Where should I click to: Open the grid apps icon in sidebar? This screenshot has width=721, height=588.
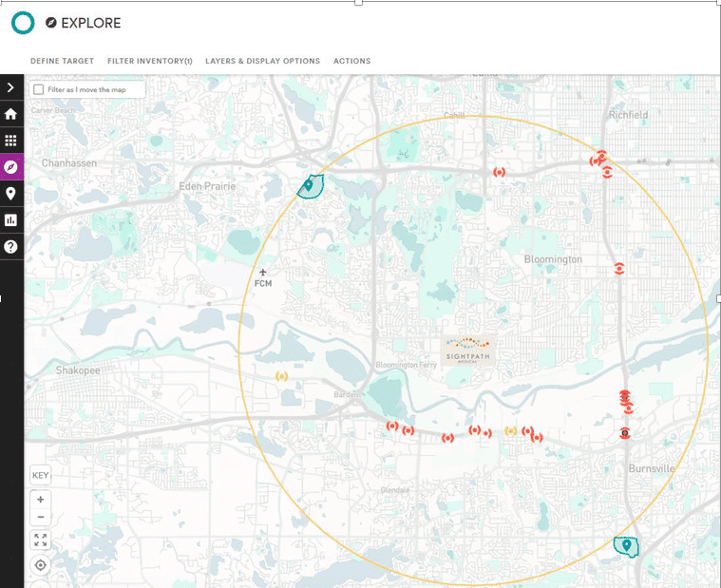(11, 141)
